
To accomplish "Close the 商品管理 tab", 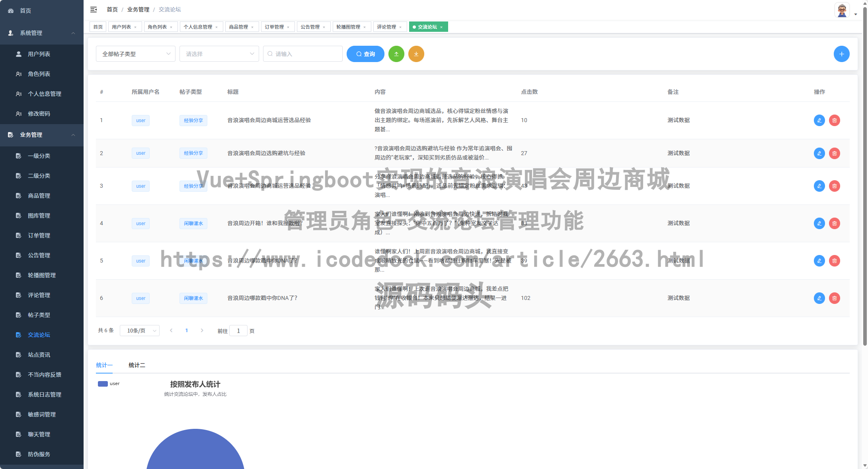I will [252, 27].
